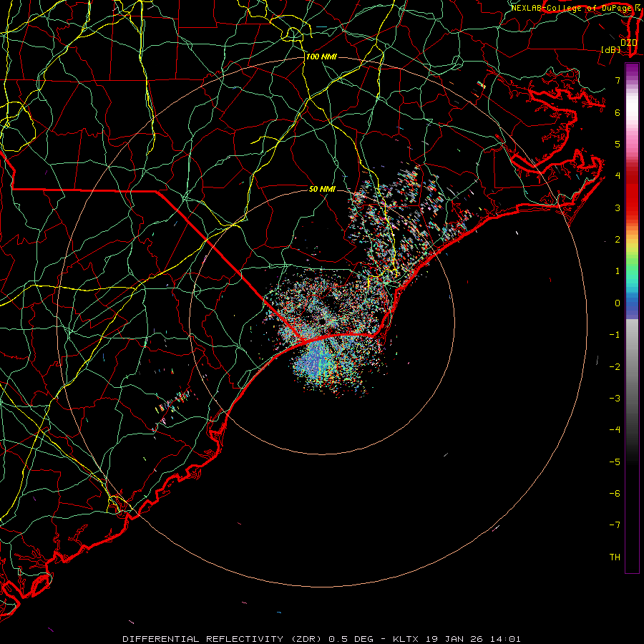Image resolution: width=644 pixels, height=644 pixels.
Task: Click the 100 NMI range ring label
Action: pyautogui.click(x=321, y=57)
